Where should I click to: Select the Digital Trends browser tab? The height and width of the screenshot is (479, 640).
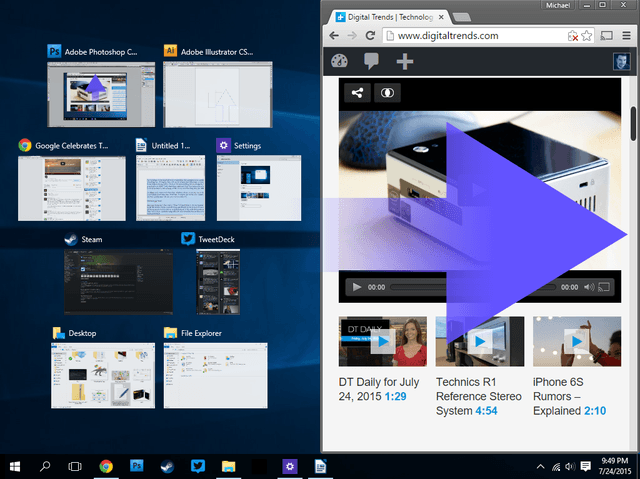tap(389, 17)
